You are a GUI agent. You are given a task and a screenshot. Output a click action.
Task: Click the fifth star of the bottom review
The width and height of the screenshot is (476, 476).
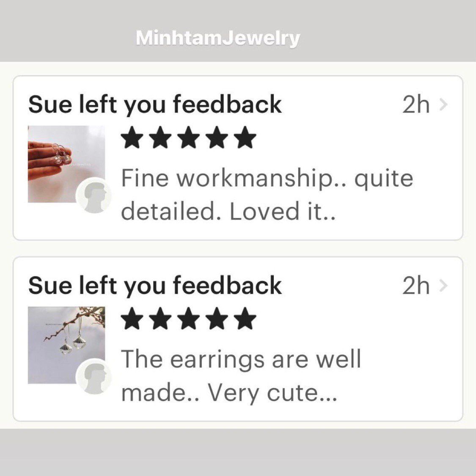pyautogui.click(x=245, y=319)
